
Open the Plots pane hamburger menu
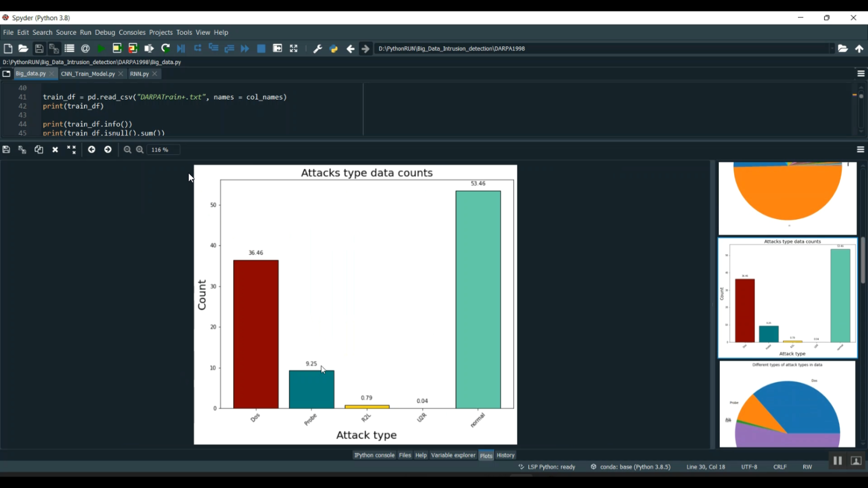point(860,150)
